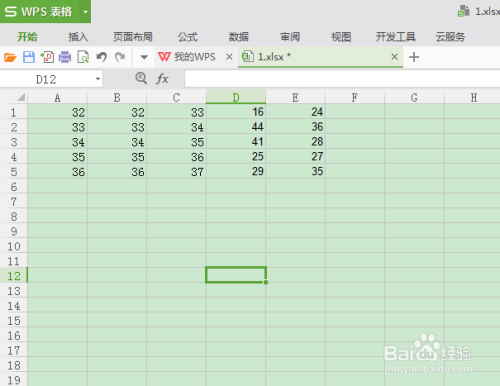The height and width of the screenshot is (386, 500).
Task: Click the 1.xlsx file icon in title bar
Action: (464, 11)
